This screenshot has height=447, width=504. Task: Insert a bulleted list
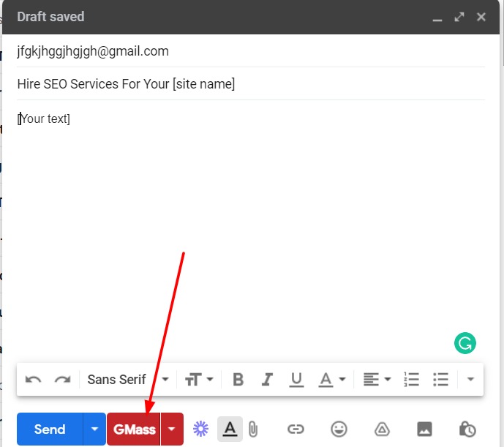point(440,380)
